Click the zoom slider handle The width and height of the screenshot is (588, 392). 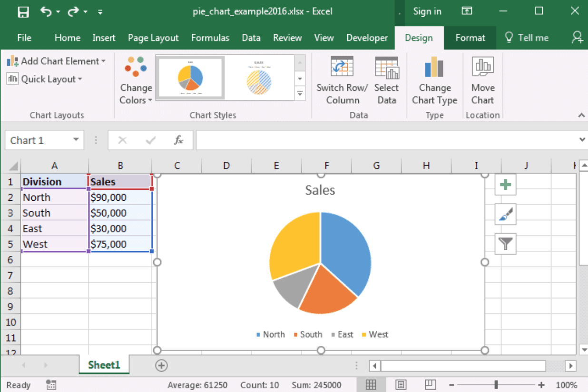click(x=496, y=384)
